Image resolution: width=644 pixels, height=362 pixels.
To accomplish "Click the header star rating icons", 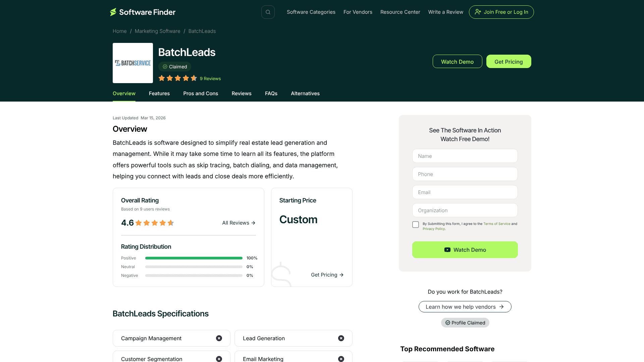I will pyautogui.click(x=178, y=78).
